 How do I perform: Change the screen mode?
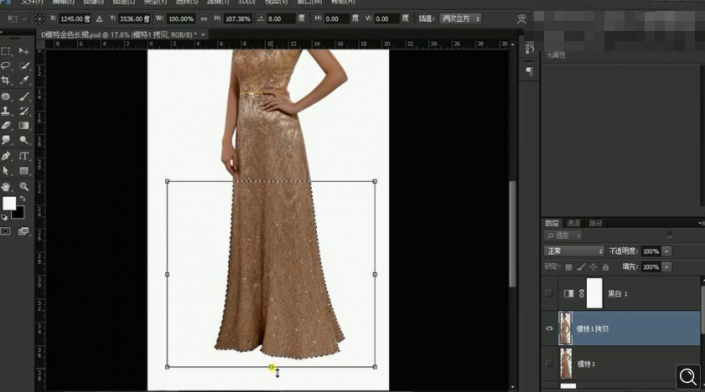[x=23, y=231]
